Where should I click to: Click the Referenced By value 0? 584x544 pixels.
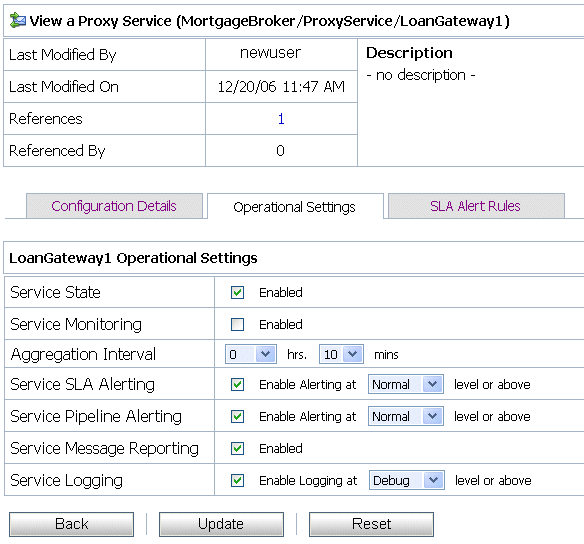tap(280, 150)
